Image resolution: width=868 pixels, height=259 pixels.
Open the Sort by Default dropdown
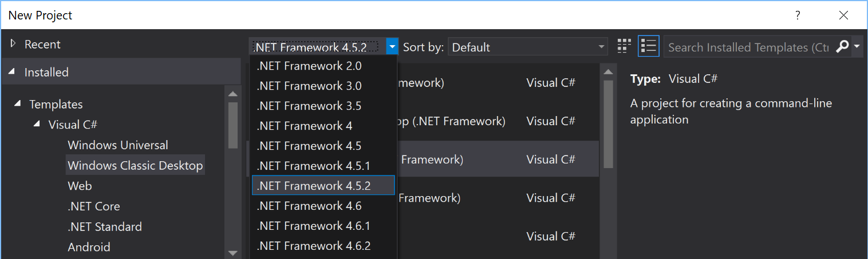click(527, 47)
